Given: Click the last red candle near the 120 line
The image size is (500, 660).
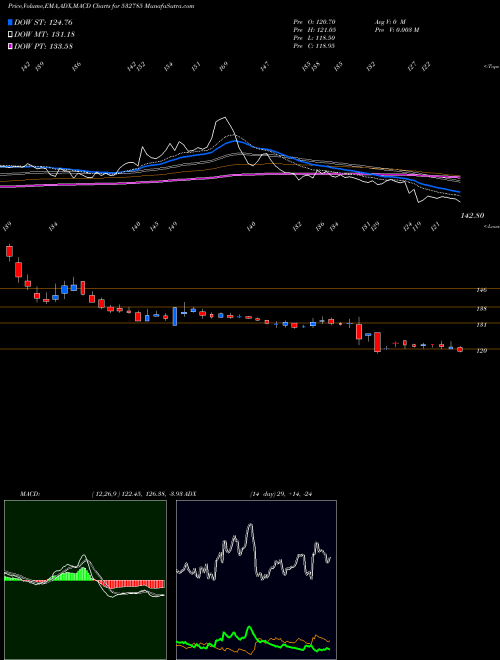Looking at the screenshot, I should click(x=460, y=349).
